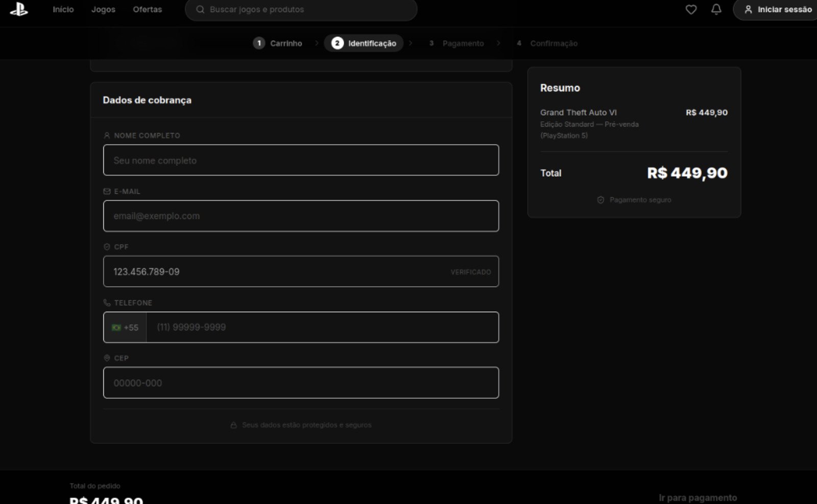Focus the search games and products box

pos(301,10)
